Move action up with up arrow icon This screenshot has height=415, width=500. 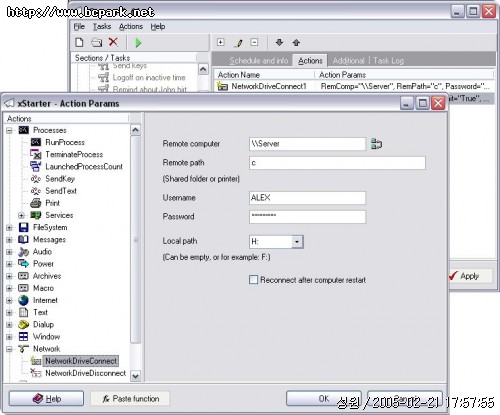(x=296, y=43)
